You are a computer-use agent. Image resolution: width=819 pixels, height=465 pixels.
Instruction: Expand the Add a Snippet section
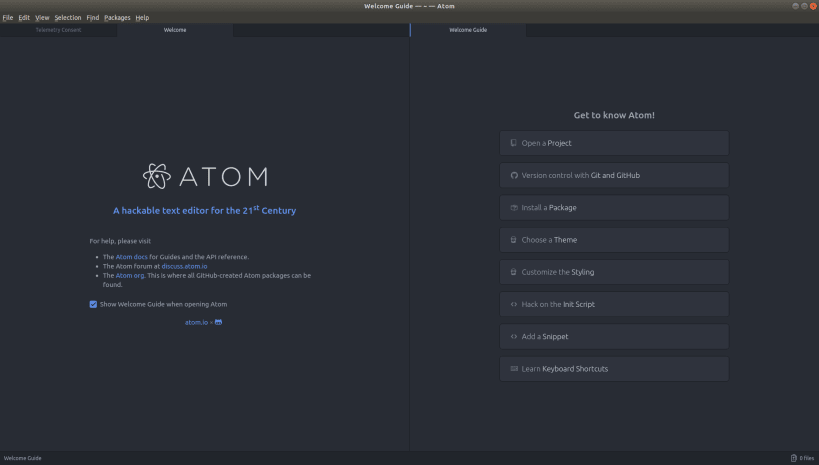tap(614, 337)
